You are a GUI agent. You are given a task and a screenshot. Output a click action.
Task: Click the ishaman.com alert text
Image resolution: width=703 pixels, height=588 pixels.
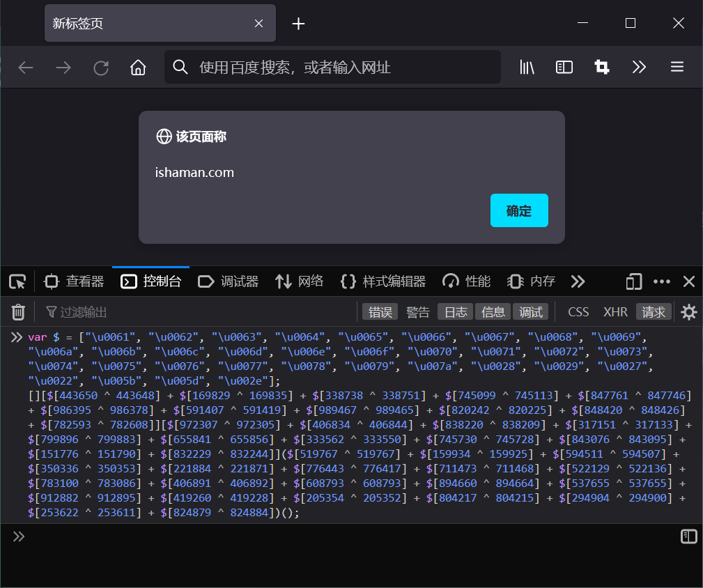point(194,173)
